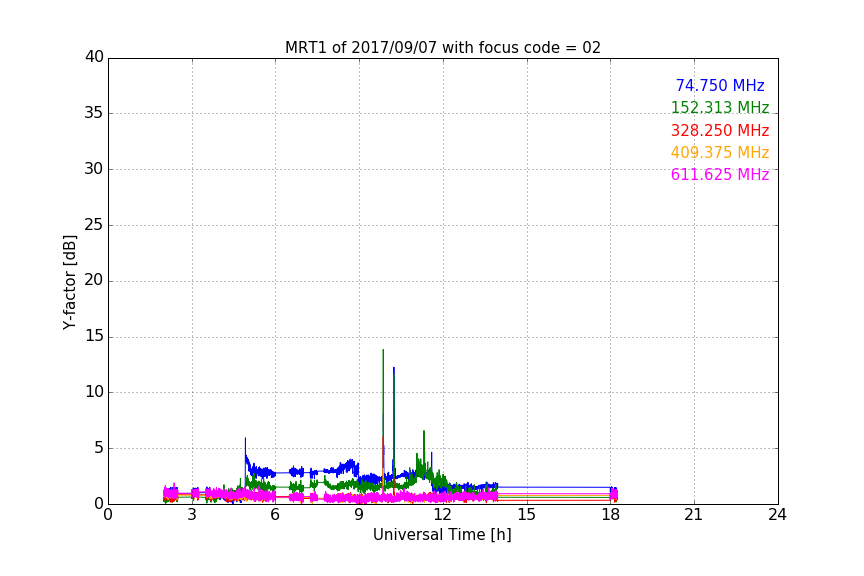
Task: Click the x-axis tick label 15
Action: 526,515
